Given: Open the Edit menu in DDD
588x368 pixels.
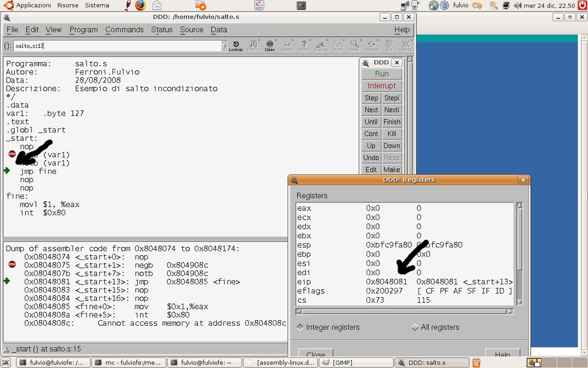Looking at the screenshot, I should coord(32,30).
